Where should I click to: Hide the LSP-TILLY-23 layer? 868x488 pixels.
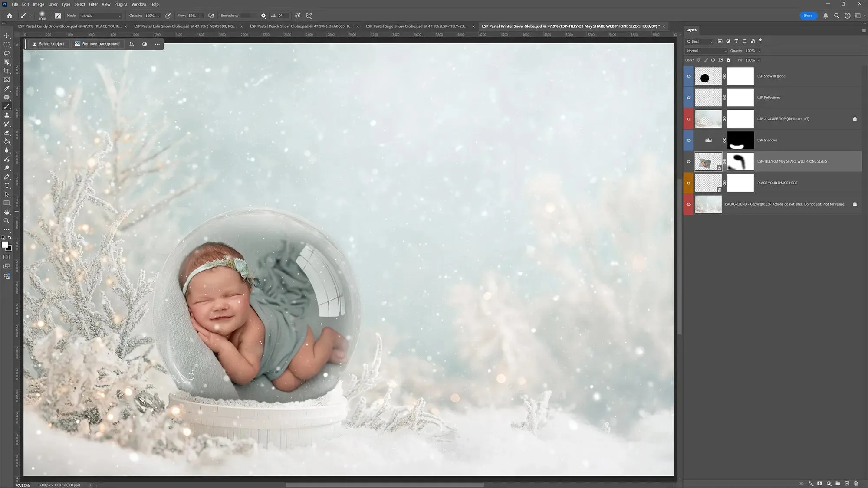(x=688, y=162)
